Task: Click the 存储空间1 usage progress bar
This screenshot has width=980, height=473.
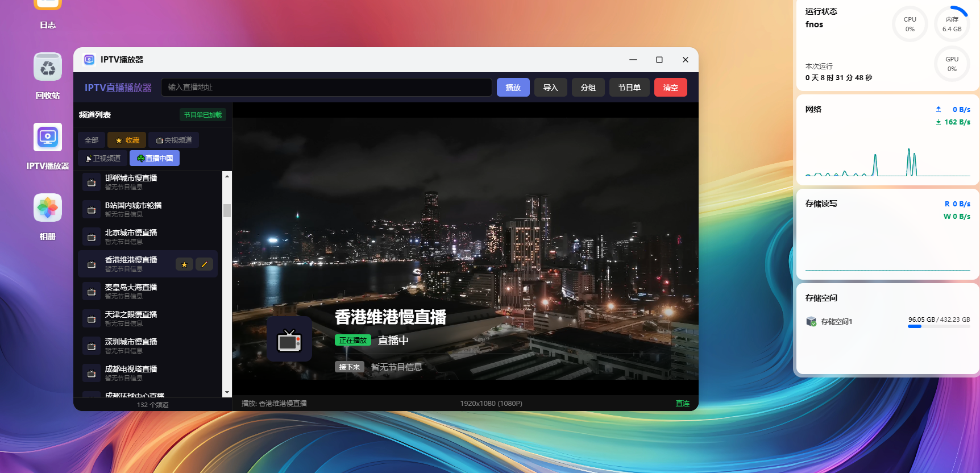Action: (939, 326)
